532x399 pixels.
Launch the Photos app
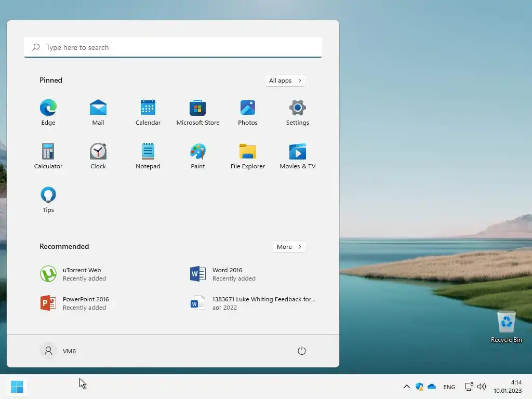248,113
